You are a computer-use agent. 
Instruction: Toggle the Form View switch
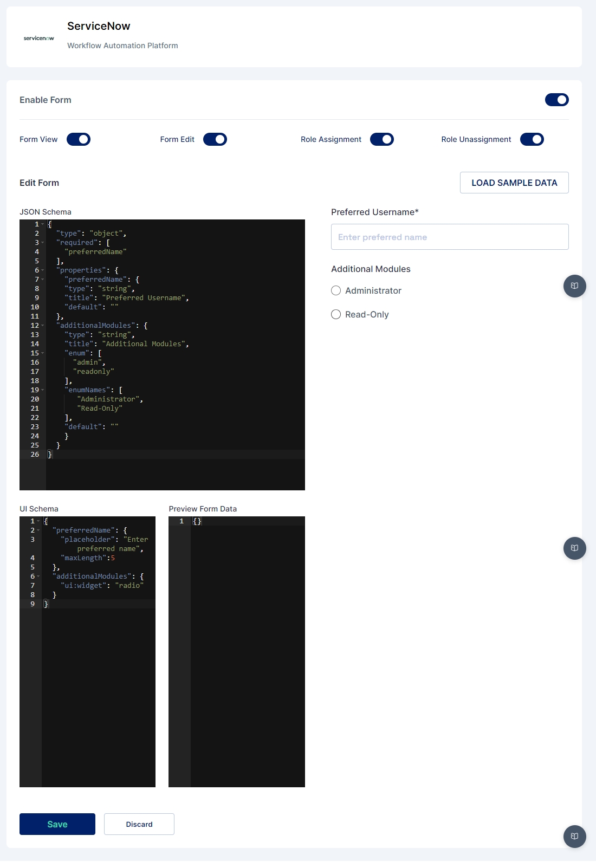79,139
